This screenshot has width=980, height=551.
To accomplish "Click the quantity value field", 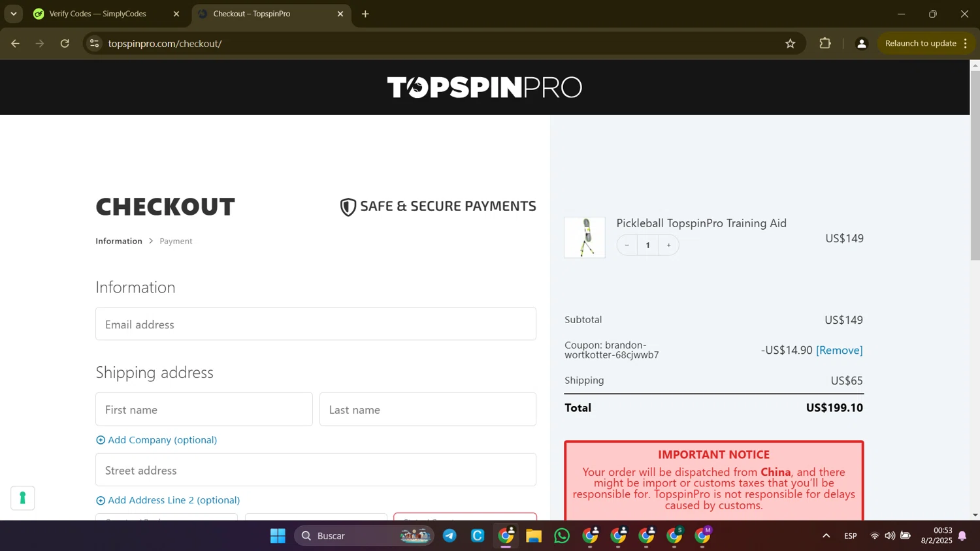I will pyautogui.click(x=647, y=245).
